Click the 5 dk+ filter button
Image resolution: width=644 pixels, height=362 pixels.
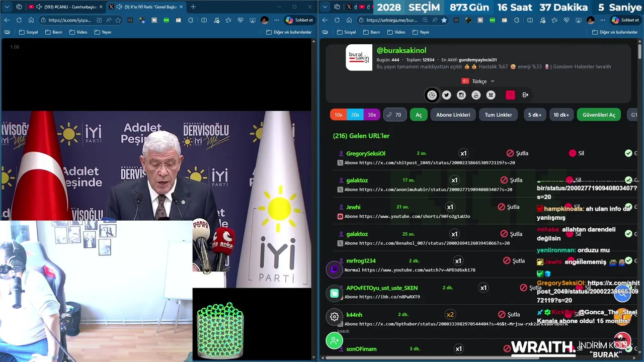534,115
